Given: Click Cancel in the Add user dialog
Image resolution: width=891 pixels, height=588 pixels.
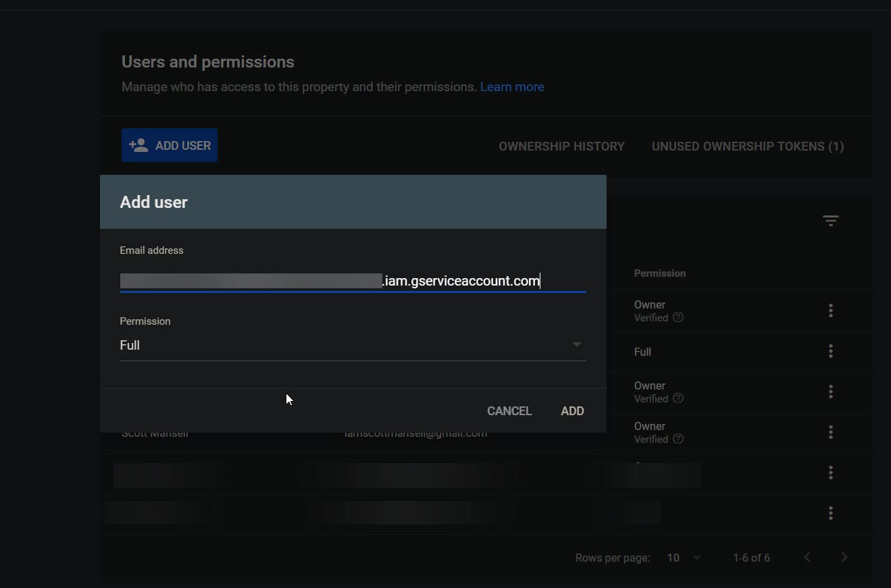Looking at the screenshot, I should click(x=509, y=410).
